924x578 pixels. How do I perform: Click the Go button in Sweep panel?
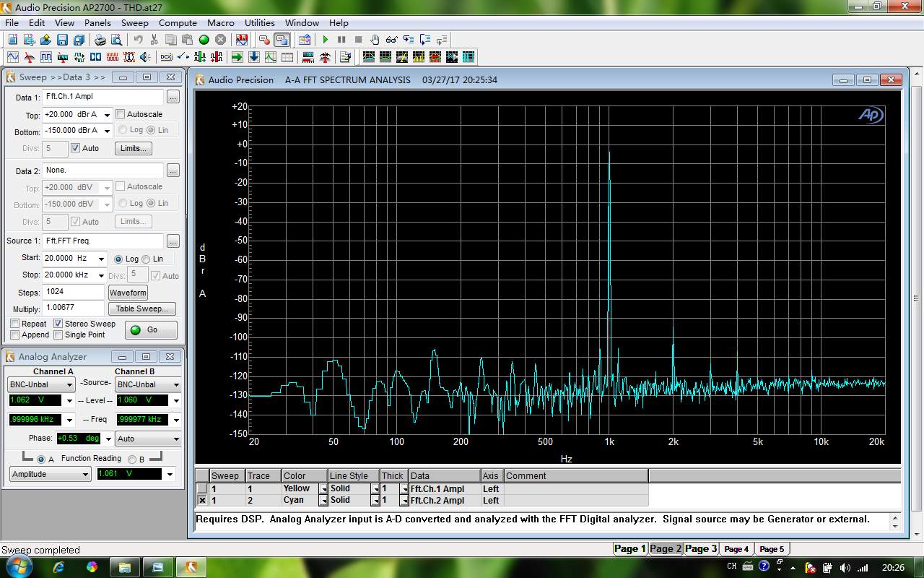pos(151,329)
